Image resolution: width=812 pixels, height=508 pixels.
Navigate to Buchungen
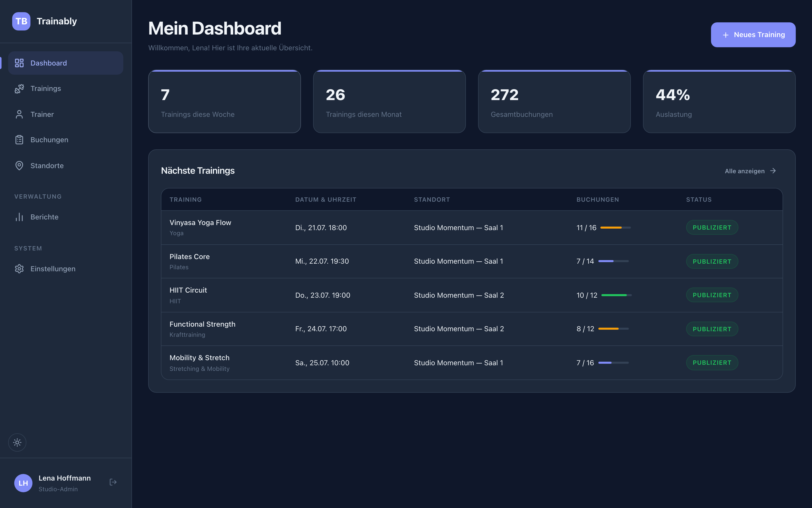pyautogui.click(x=66, y=140)
